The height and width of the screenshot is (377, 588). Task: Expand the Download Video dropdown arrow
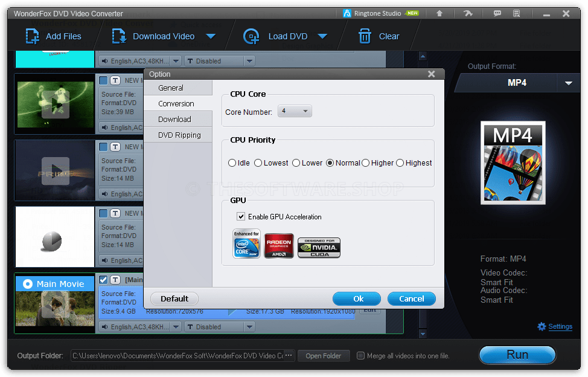[211, 36]
